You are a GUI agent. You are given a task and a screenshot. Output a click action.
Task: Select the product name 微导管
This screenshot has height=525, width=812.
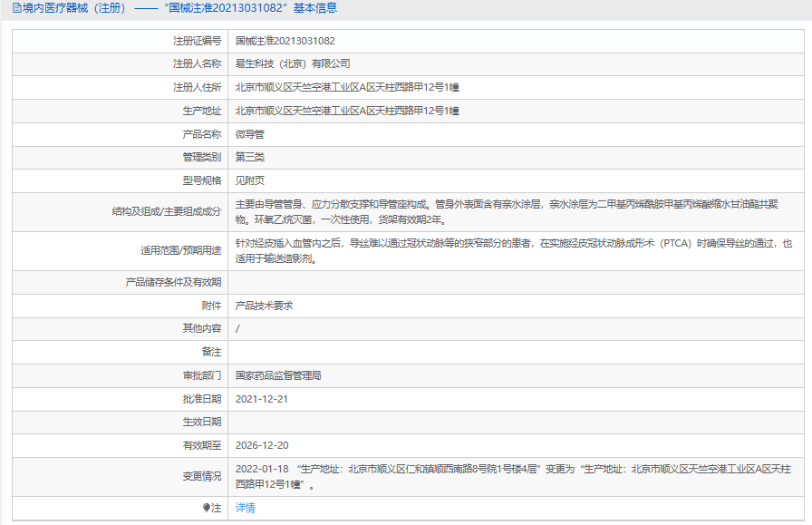click(x=250, y=134)
